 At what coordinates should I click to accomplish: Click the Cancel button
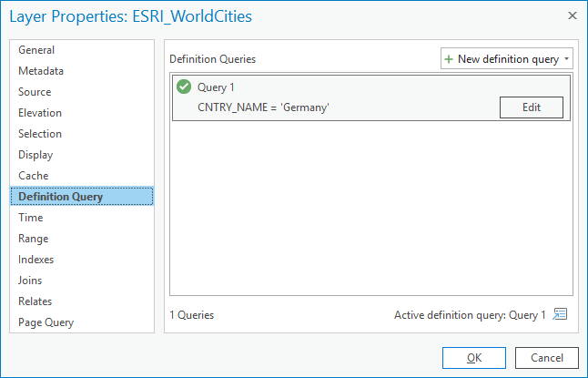[x=547, y=358]
